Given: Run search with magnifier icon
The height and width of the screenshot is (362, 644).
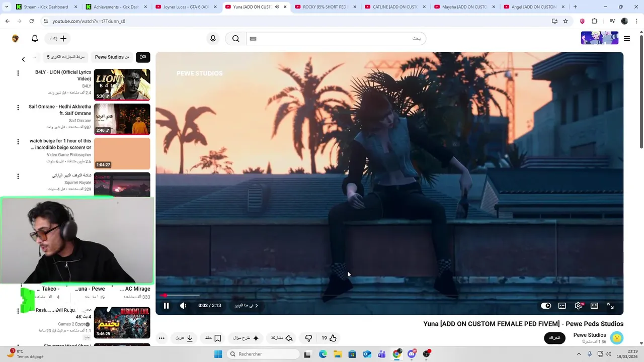Looking at the screenshot, I should [235, 38].
